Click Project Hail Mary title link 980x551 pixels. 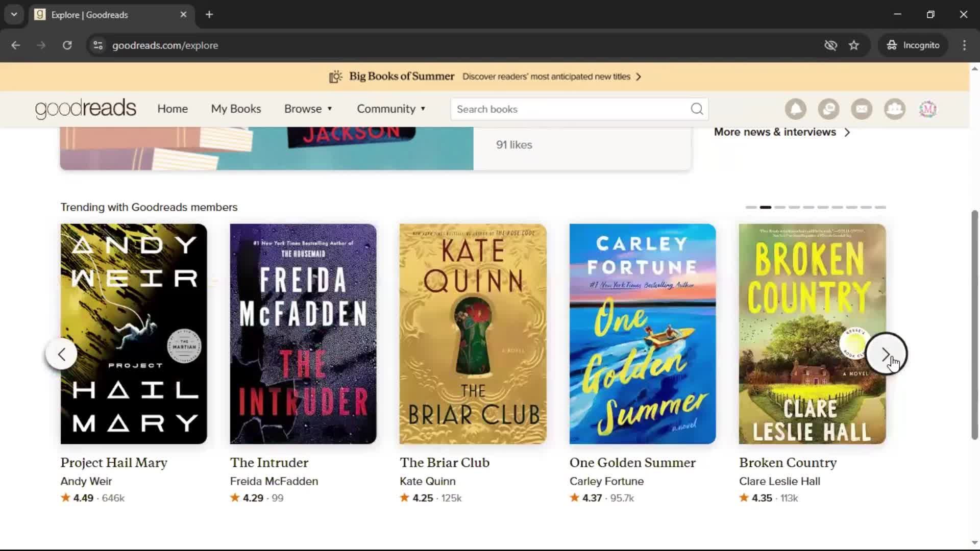tap(114, 463)
